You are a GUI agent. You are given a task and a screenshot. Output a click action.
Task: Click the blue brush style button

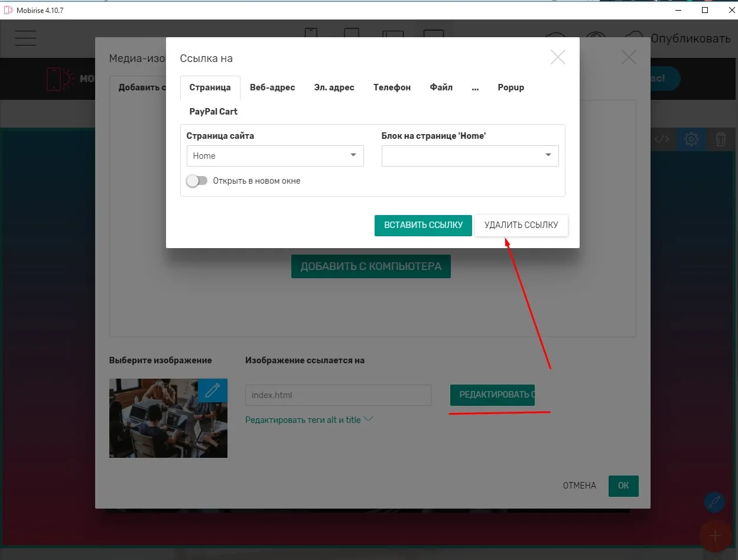point(714,502)
